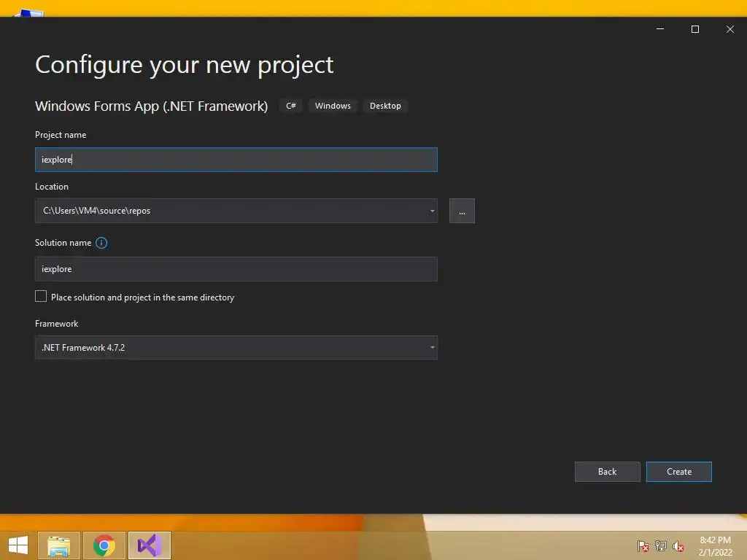Go Back to the previous step
The image size is (747, 560).
(x=608, y=472)
